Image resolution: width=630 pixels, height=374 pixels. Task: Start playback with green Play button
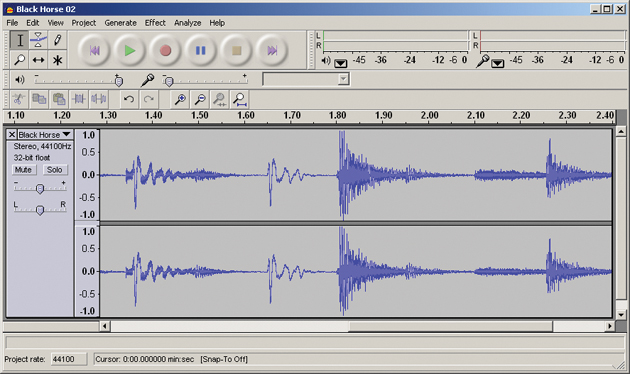tap(129, 51)
